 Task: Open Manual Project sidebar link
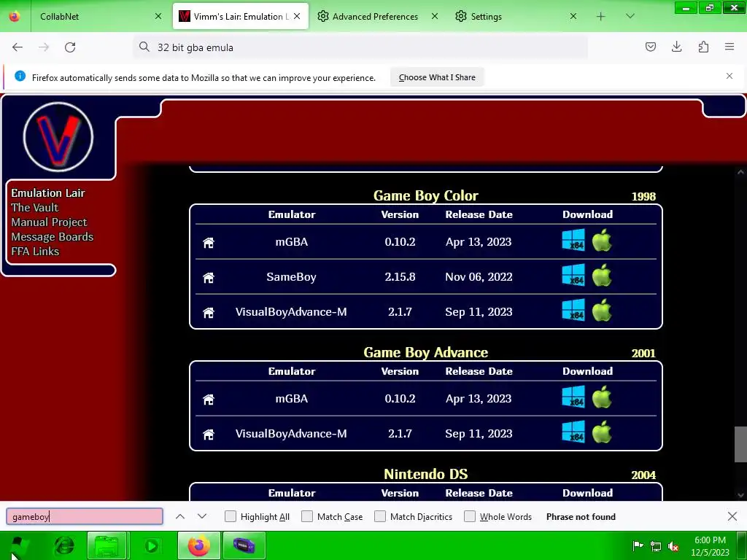click(49, 222)
